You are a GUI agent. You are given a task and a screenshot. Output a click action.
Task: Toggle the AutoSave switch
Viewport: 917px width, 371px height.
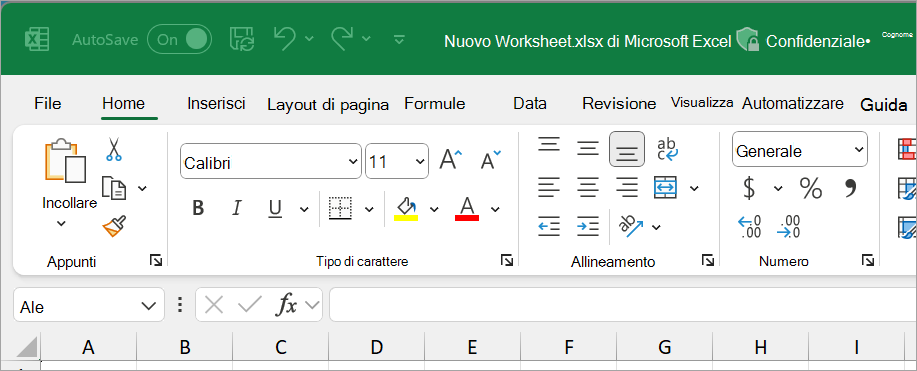coord(180,39)
